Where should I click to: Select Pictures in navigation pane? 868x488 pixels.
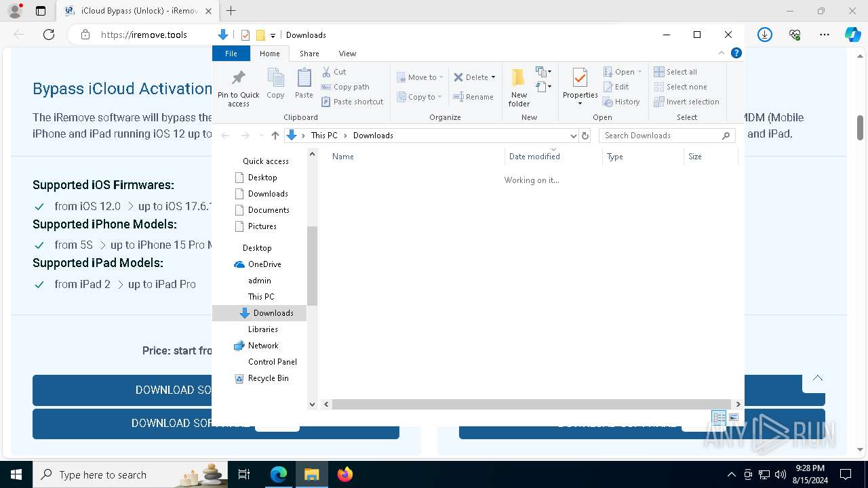coord(262,226)
